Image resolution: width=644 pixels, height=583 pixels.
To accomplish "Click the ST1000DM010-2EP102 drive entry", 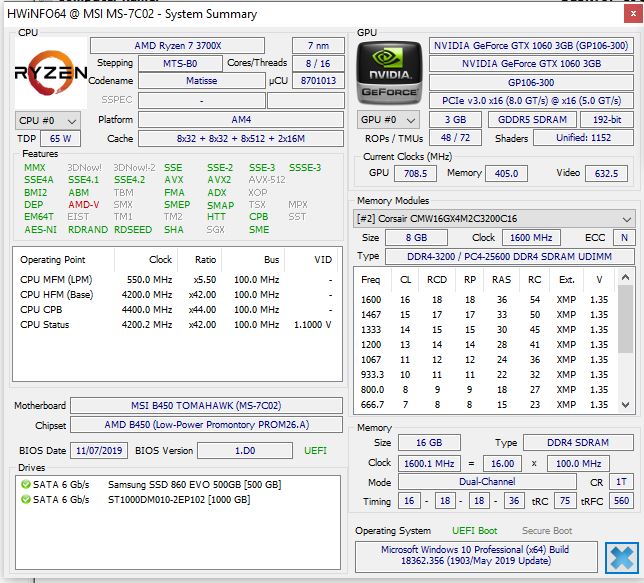I will point(179,500).
